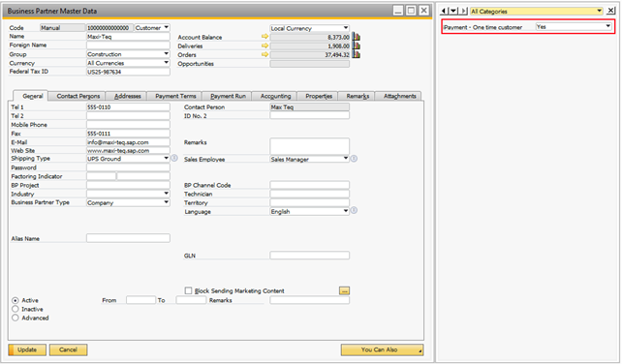Screen dimensions: 622x364
Task: Click the Web Site field
Action: [128, 151]
